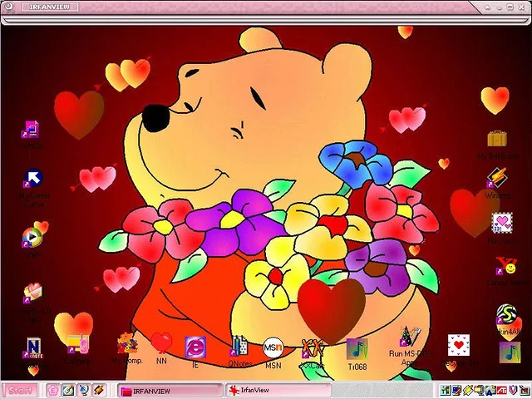Click the window system menu icon top-left
The image size is (532, 399).
pos(9,7)
